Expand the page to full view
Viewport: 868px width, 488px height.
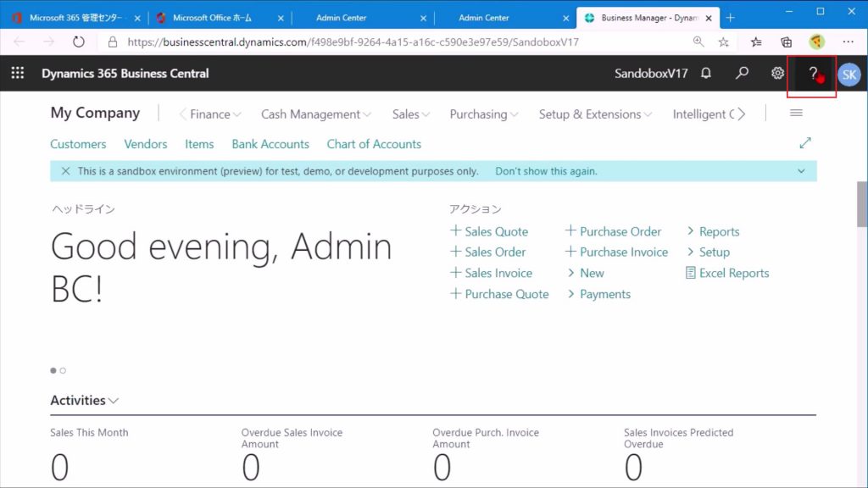[x=805, y=143]
